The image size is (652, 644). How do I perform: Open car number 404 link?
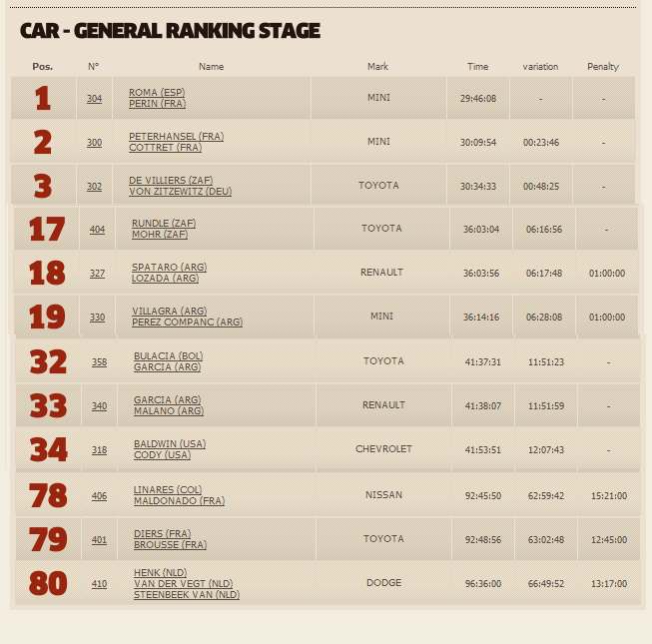click(x=97, y=230)
